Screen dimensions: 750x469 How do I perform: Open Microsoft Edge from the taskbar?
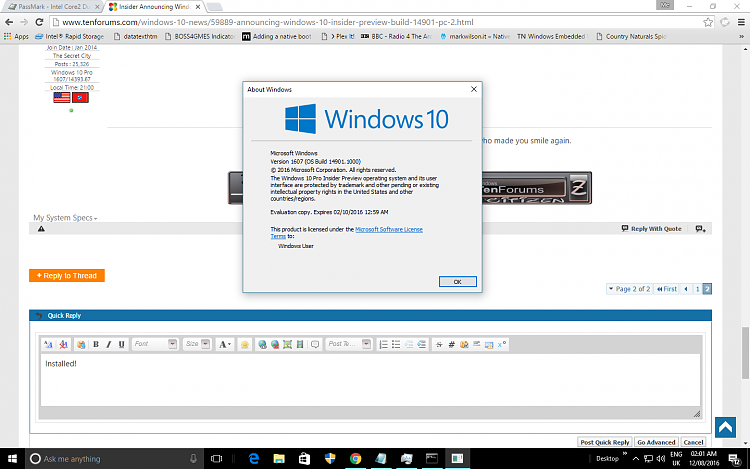pos(254,458)
